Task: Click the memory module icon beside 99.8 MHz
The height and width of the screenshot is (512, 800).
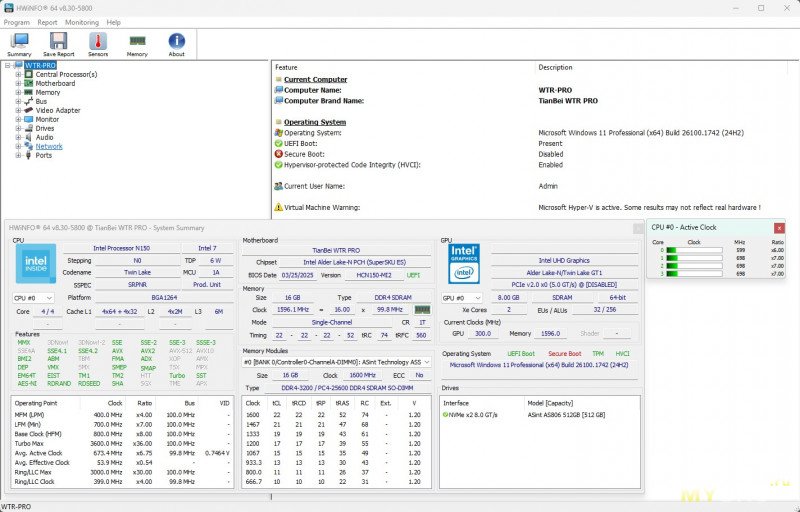Action: point(422,310)
